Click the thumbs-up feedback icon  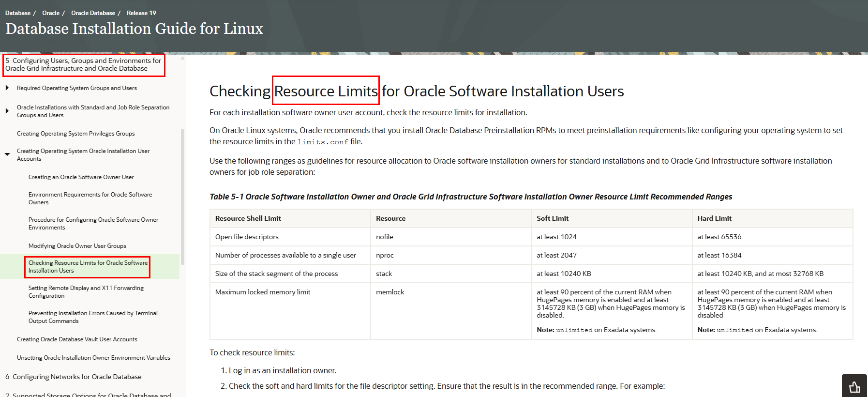854,387
